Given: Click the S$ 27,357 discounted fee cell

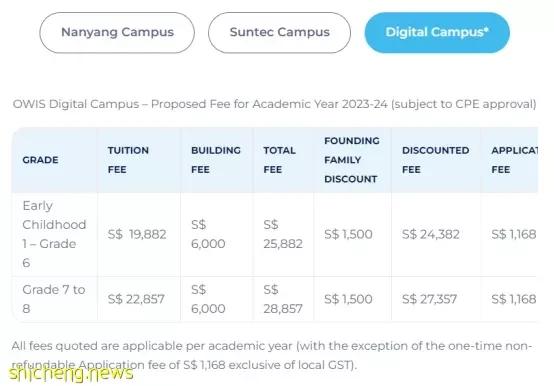Looking at the screenshot, I should click(429, 299).
